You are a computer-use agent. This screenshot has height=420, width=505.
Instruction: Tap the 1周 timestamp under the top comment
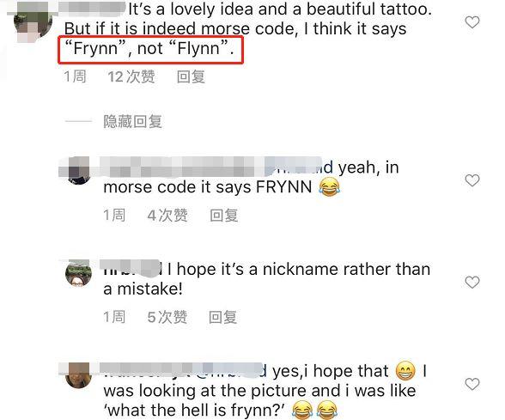[75, 77]
